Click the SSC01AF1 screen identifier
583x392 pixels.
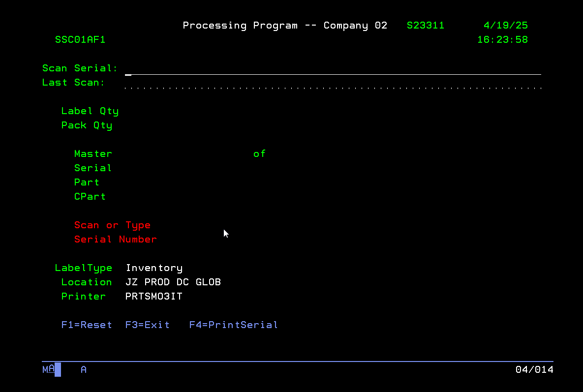click(x=80, y=40)
